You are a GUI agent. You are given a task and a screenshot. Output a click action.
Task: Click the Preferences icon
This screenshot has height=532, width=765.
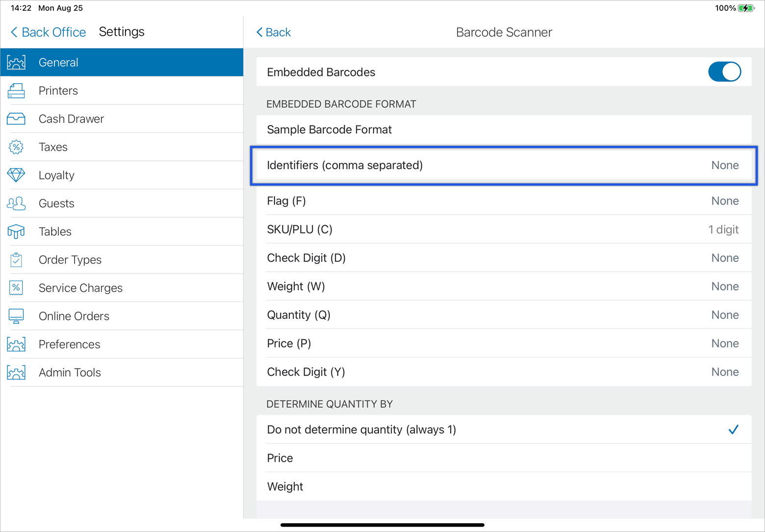click(16, 344)
